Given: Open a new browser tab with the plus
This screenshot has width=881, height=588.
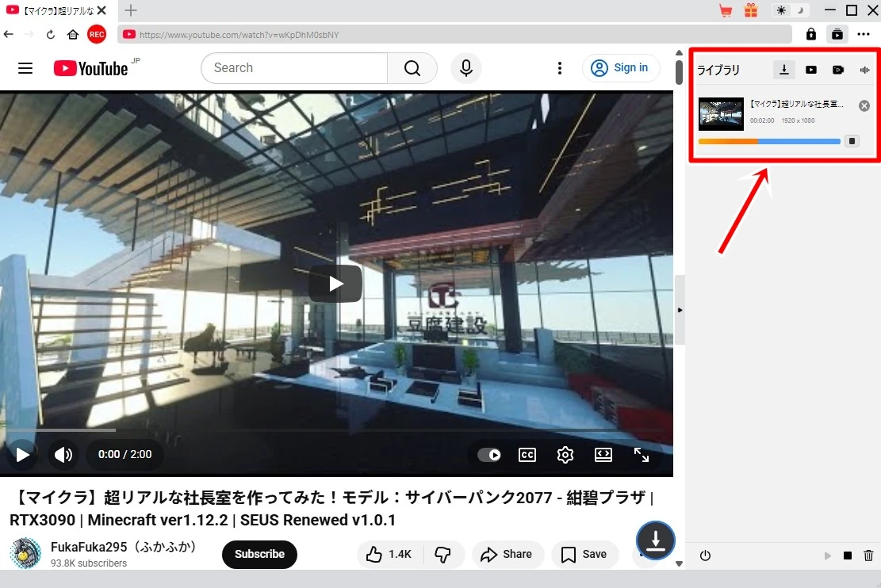Looking at the screenshot, I should (x=130, y=10).
